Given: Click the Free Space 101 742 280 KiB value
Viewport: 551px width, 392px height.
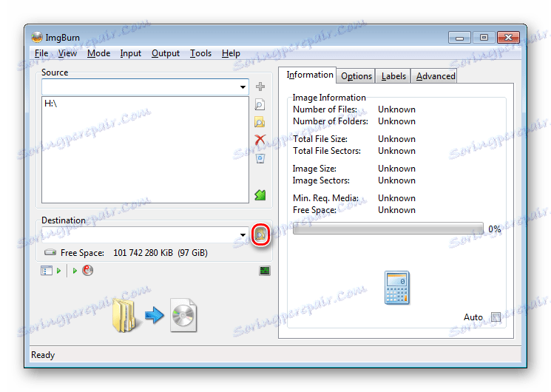Looking at the screenshot, I should 160,253.
